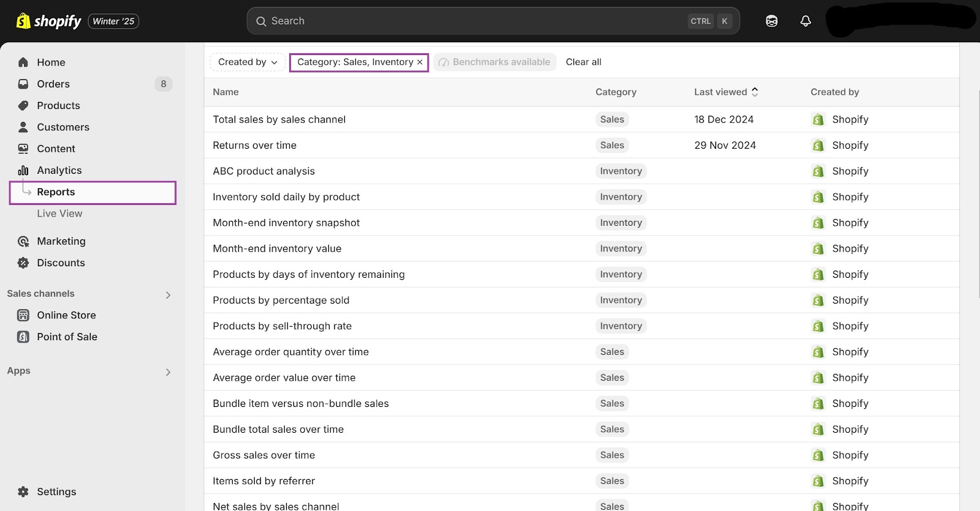Click Shopify icon in Total sales row

point(818,119)
